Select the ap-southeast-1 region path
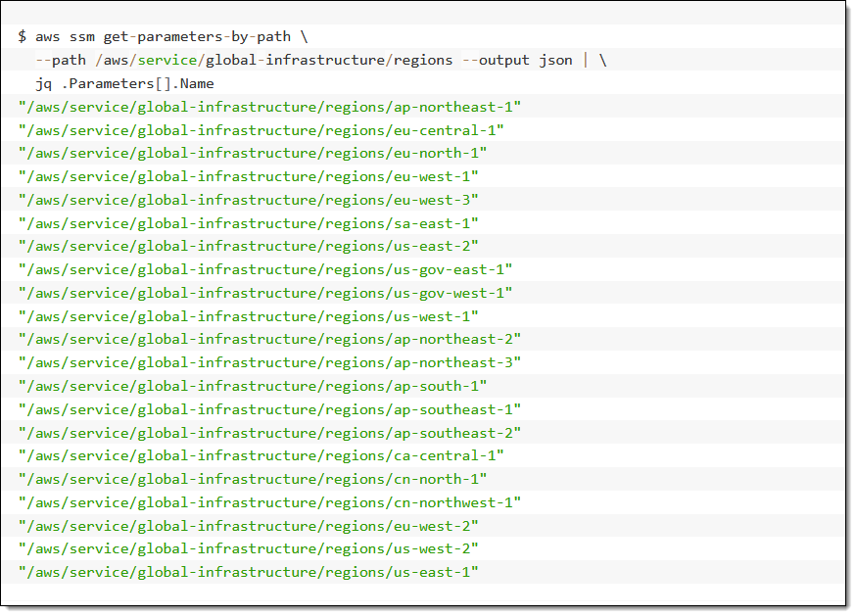This screenshot has height=616, width=856. [269, 410]
